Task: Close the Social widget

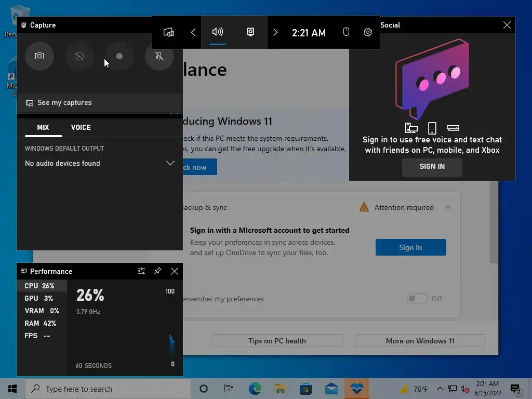Action: coord(507,25)
